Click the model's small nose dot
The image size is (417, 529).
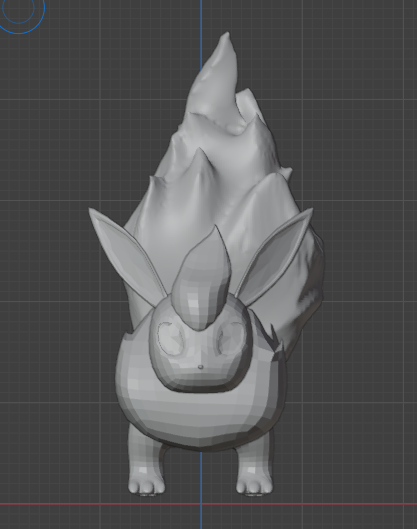200,367
